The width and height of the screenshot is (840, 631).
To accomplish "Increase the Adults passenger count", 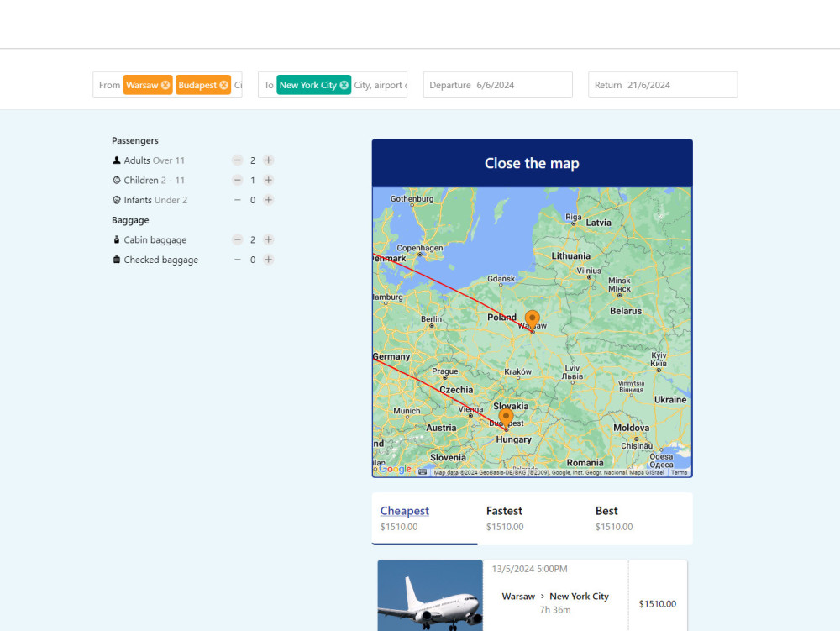I will [269, 160].
